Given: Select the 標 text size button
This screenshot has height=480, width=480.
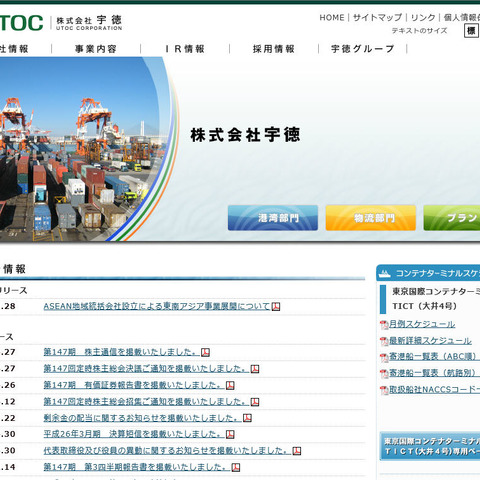Looking at the screenshot, I should (x=471, y=31).
